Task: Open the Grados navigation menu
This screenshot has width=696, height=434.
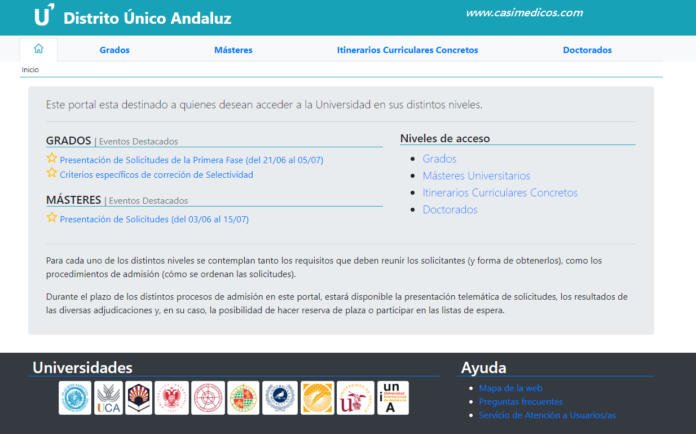Action: [x=114, y=50]
